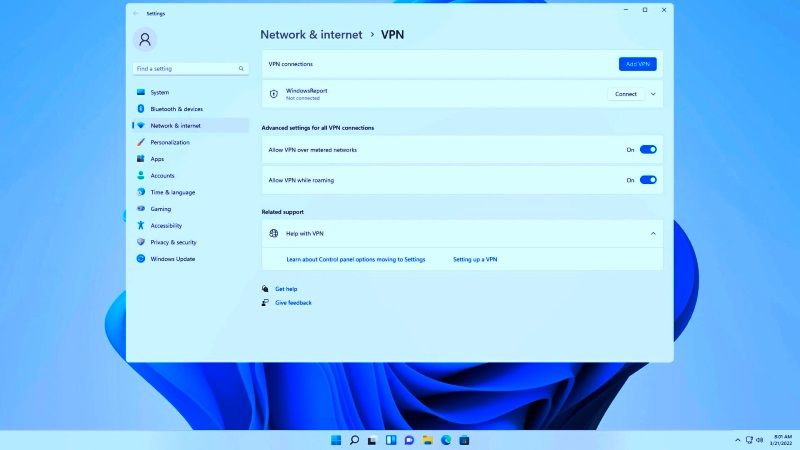Click the Gaming controller icon
Viewport: 800px width, 450px height.
pos(141,209)
